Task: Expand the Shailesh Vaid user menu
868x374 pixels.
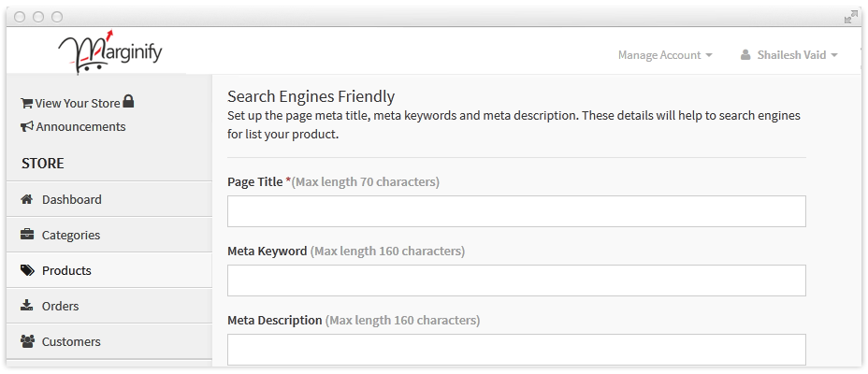Action: (789, 55)
